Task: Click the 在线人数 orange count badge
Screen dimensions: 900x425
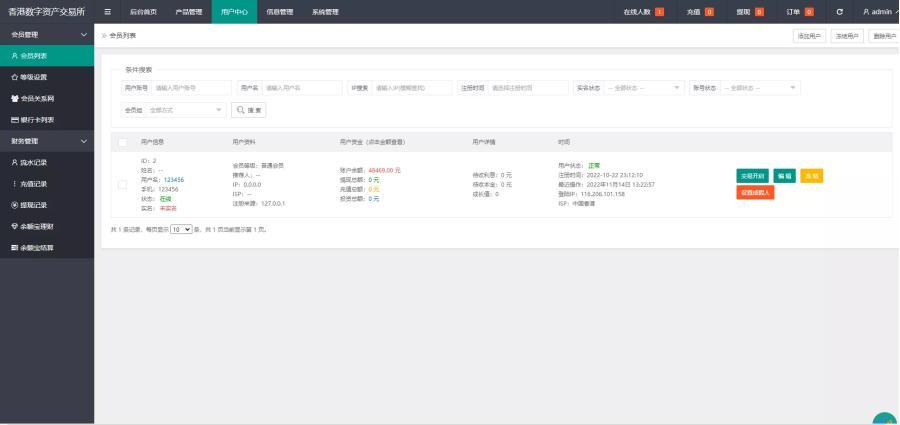Action: (659, 11)
